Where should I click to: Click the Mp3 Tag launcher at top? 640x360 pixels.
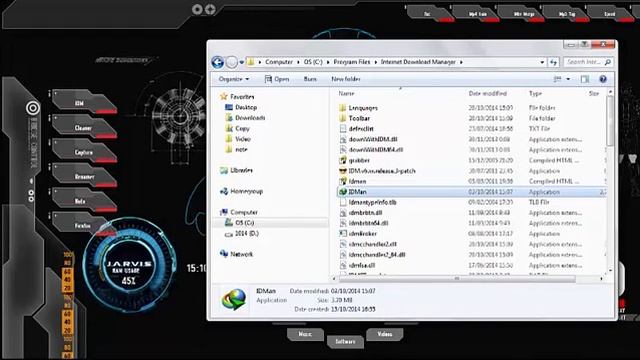pyautogui.click(x=567, y=13)
